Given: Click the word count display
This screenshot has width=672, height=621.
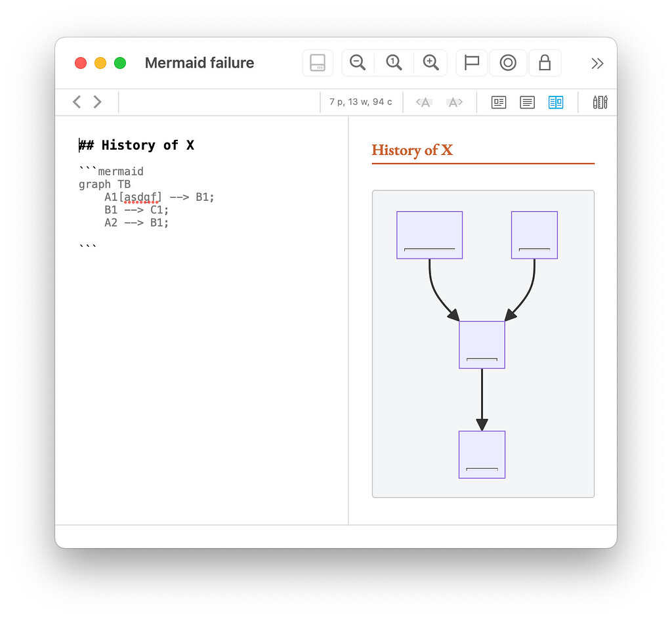Looking at the screenshot, I should pos(361,102).
